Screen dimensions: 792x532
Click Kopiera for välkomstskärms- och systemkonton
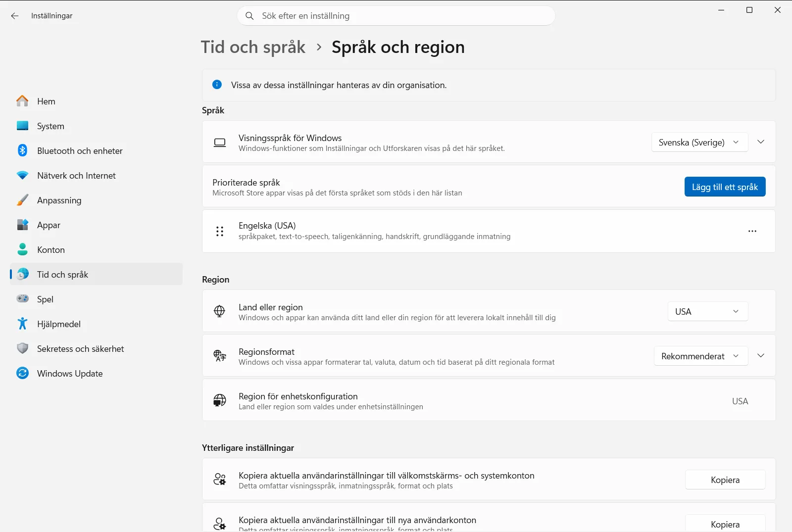click(x=725, y=480)
